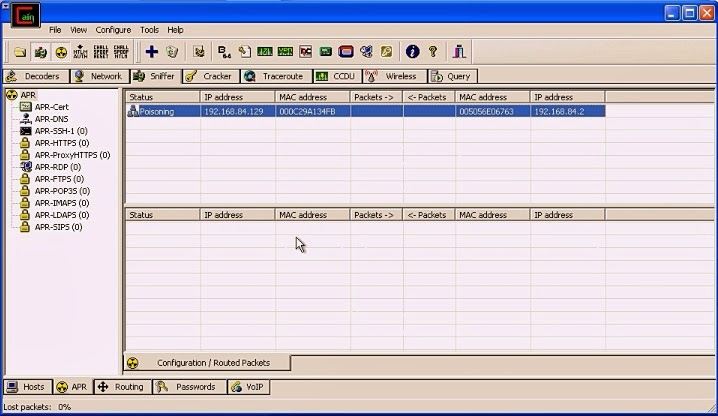Viewport: 718px width, 416px height.
Task: Click the Open folder toolbar icon
Action: pos(20,52)
